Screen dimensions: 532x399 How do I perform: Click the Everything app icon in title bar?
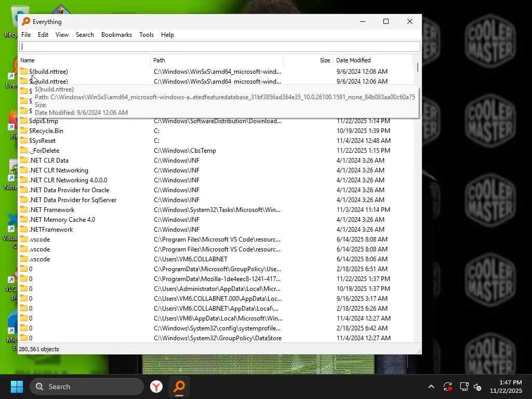26,21
